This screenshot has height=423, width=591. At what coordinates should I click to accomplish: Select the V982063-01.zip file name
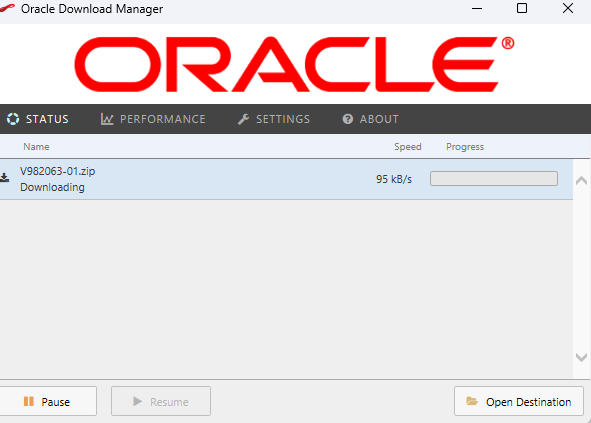coord(58,171)
